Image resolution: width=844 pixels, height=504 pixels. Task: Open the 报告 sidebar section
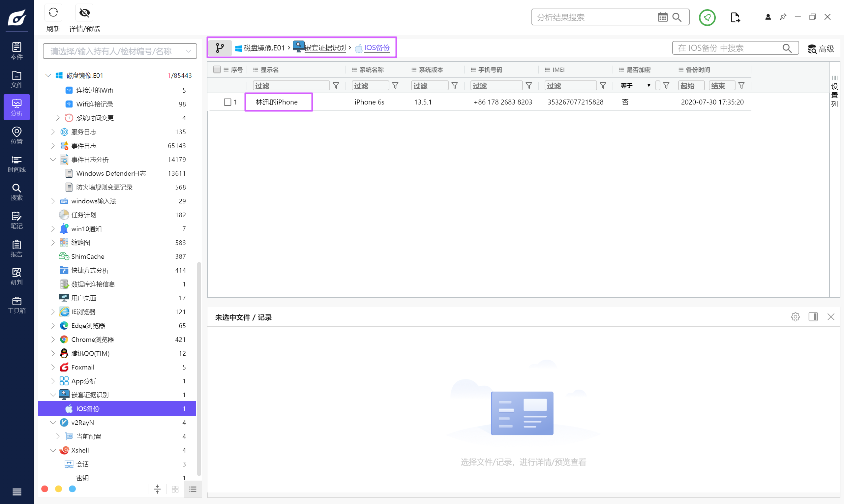(x=16, y=248)
